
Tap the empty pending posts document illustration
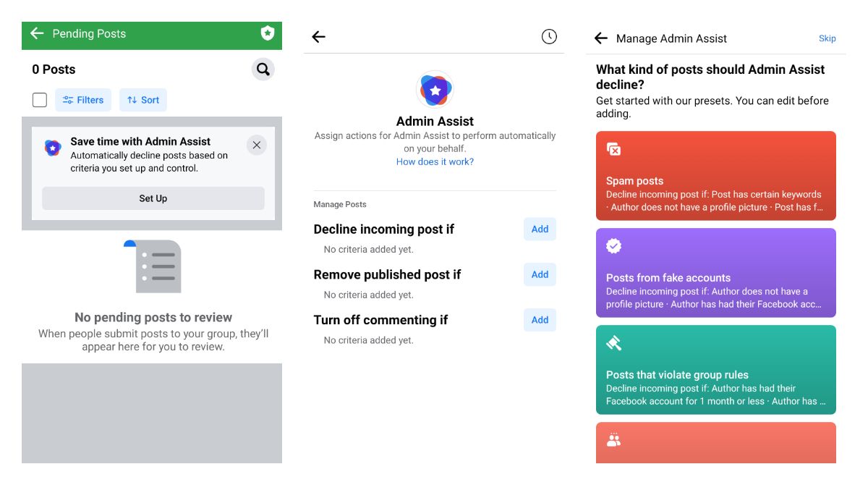coord(153,266)
